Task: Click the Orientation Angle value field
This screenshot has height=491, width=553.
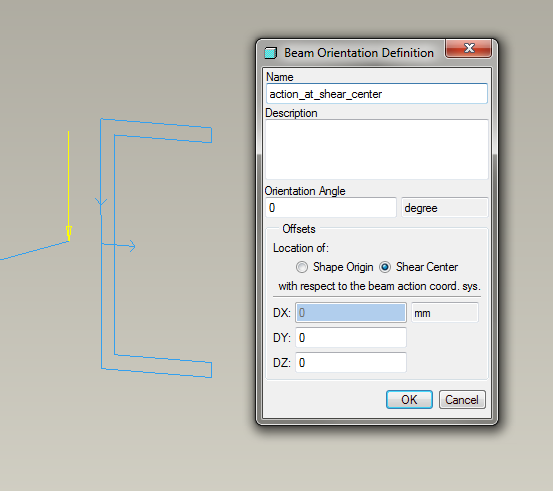Action: tap(331, 207)
